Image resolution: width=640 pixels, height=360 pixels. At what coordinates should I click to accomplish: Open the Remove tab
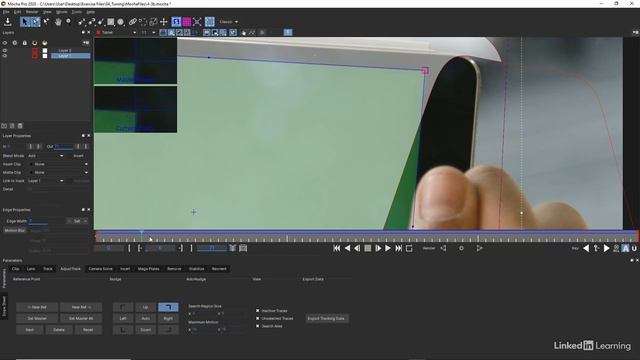click(x=174, y=269)
